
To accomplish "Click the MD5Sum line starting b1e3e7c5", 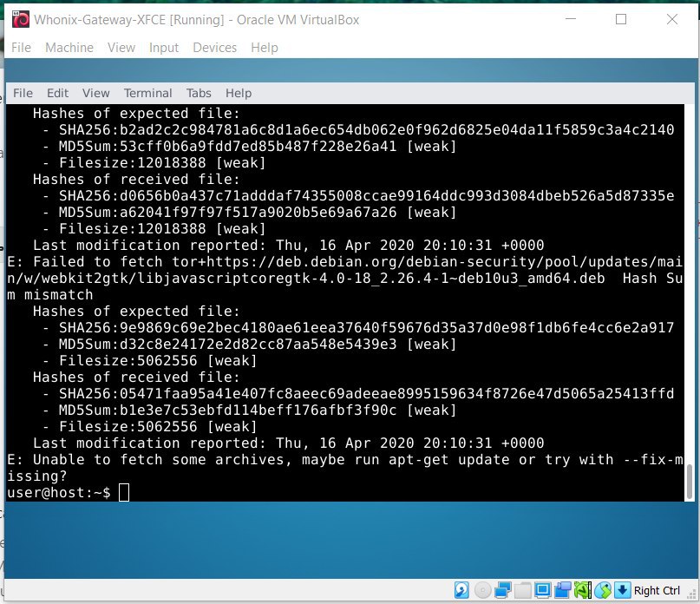I will 250,410.
